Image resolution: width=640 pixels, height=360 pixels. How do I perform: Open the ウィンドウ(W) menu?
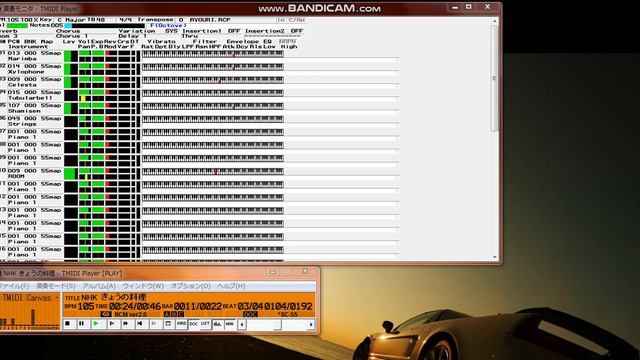[143, 286]
